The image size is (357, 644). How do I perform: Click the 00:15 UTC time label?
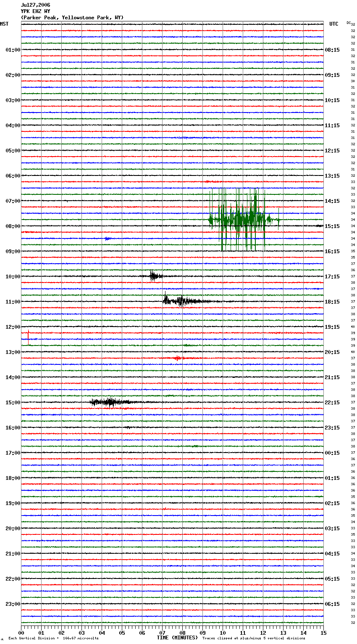[332, 453]
